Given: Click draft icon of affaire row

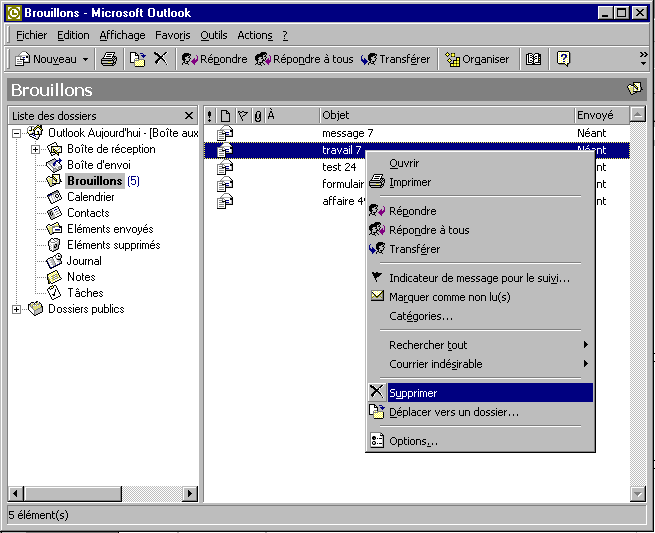Looking at the screenshot, I should (225, 201).
